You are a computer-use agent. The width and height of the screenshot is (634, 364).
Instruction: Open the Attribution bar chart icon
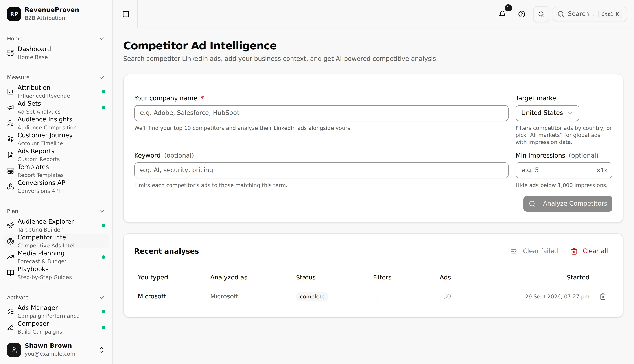coord(11,92)
